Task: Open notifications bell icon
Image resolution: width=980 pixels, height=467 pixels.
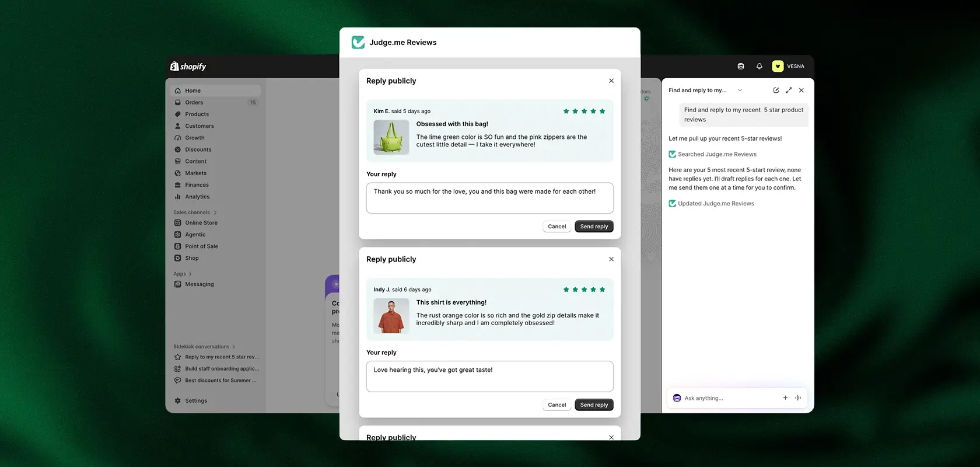Action: (759, 67)
